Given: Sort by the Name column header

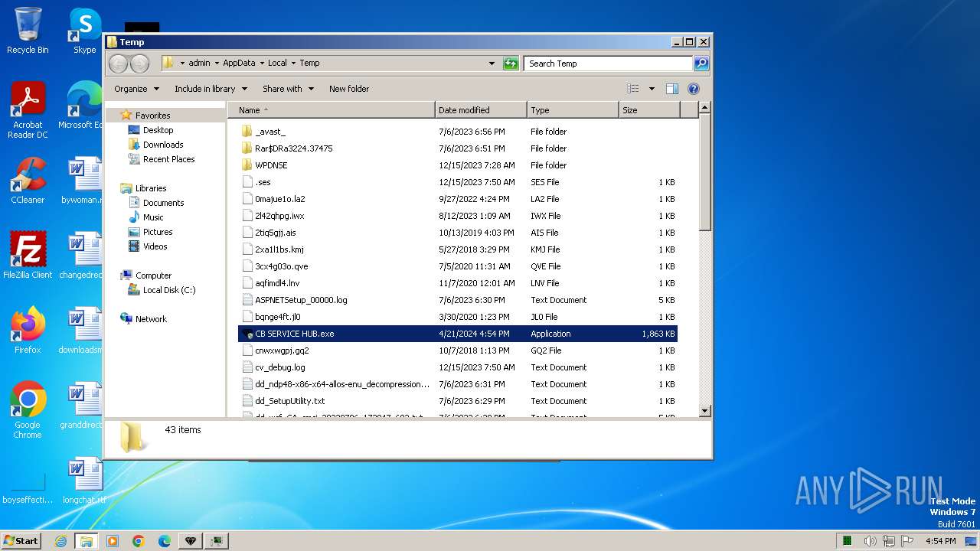Looking at the screenshot, I should tap(332, 110).
